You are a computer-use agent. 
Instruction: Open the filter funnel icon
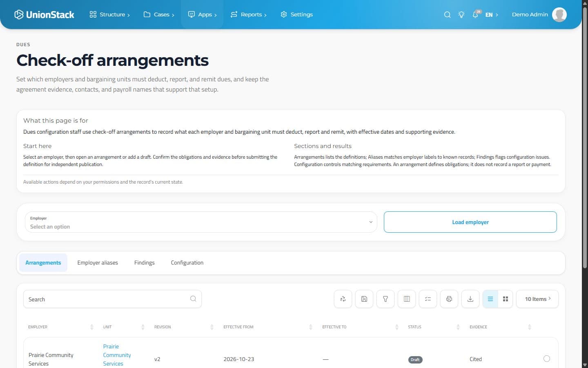[x=385, y=299]
